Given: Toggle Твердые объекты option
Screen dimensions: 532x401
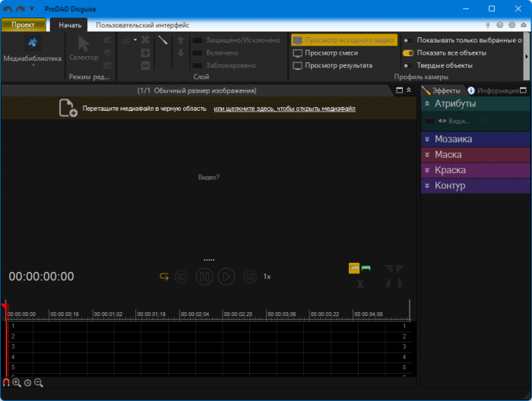Looking at the screenshot, I should coord(408,65).
